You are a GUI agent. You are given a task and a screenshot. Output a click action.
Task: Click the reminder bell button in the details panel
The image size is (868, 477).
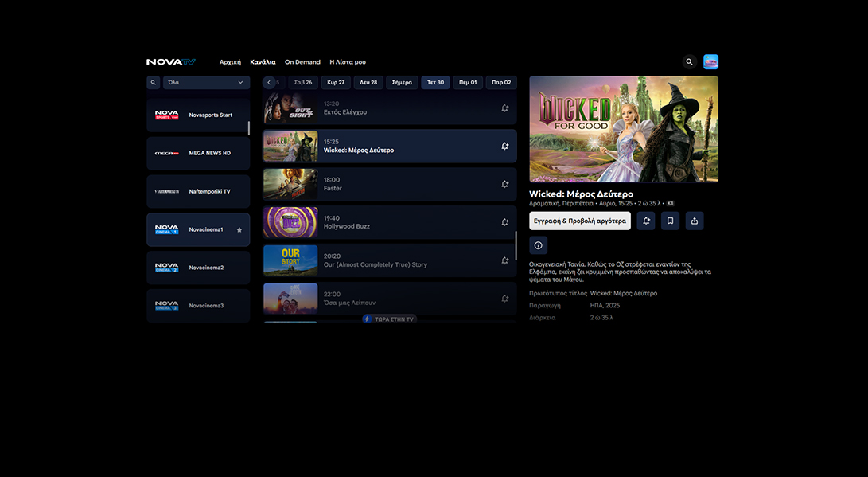[x=646, y=221]
